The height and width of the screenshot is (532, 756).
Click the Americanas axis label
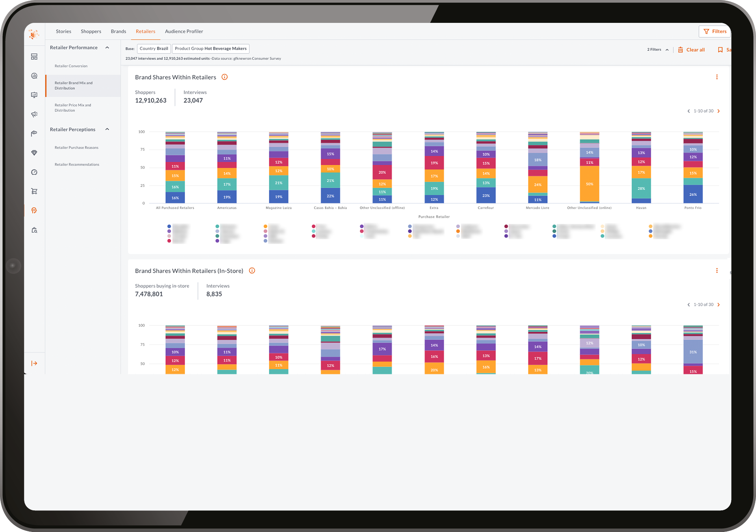pos(227,208)
